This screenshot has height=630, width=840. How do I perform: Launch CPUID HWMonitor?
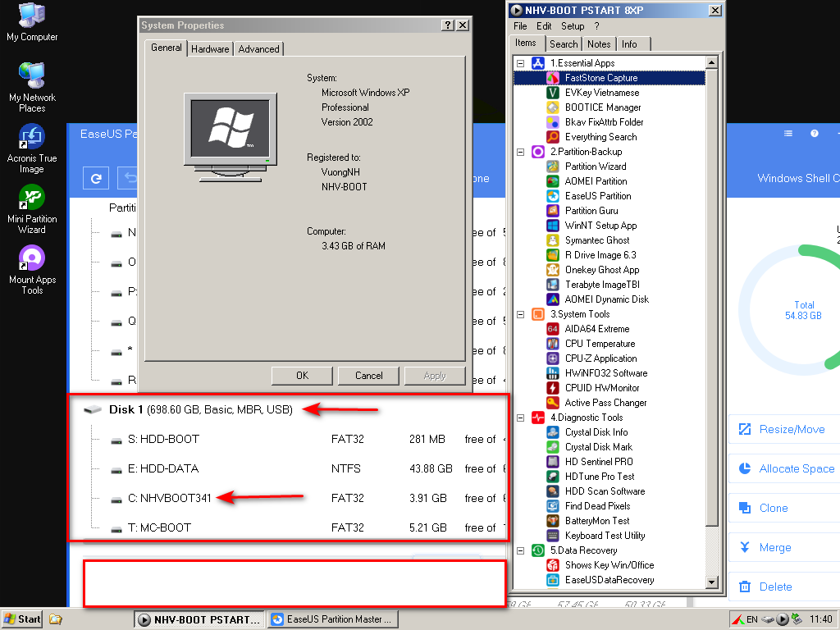click(601, 388)
